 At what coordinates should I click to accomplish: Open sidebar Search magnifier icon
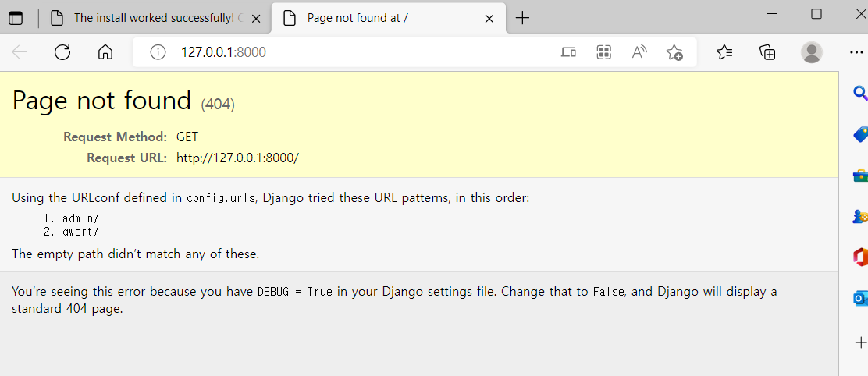[859, 93]
